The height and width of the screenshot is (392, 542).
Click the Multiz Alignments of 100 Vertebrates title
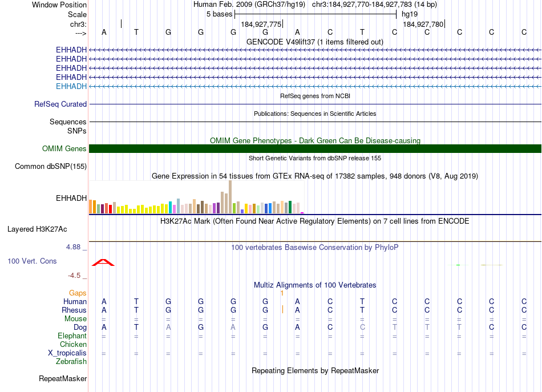tap(315, 285)
